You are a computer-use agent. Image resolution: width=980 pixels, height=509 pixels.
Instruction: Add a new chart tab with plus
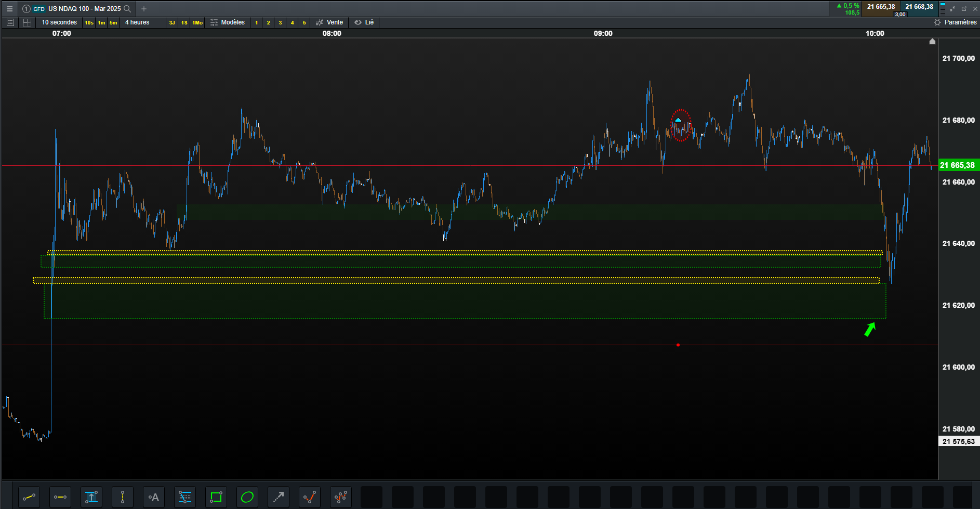tap(144, 9)
